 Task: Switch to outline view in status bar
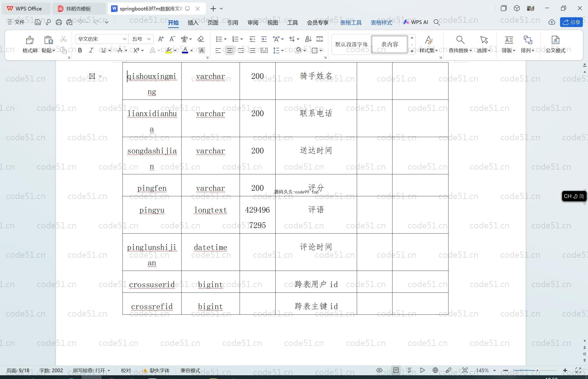tap(409, 370)
